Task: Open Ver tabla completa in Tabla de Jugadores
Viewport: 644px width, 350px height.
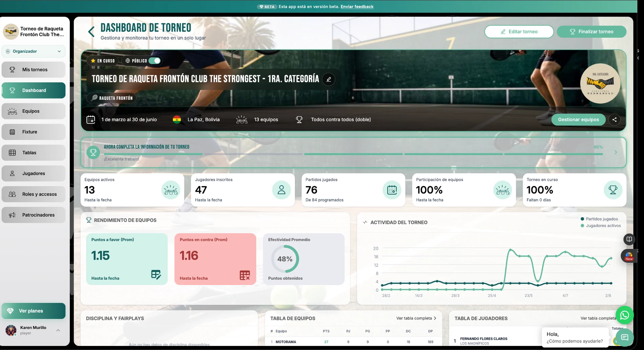Action: (x=598, y=318)
